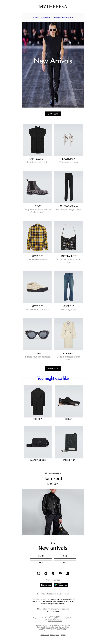
Task: Open the Instagram social icon
Action: (38, 573)
